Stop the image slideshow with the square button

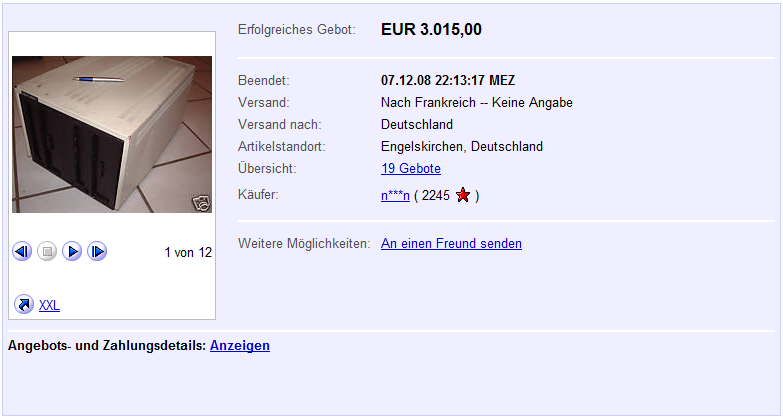[47, 251]
